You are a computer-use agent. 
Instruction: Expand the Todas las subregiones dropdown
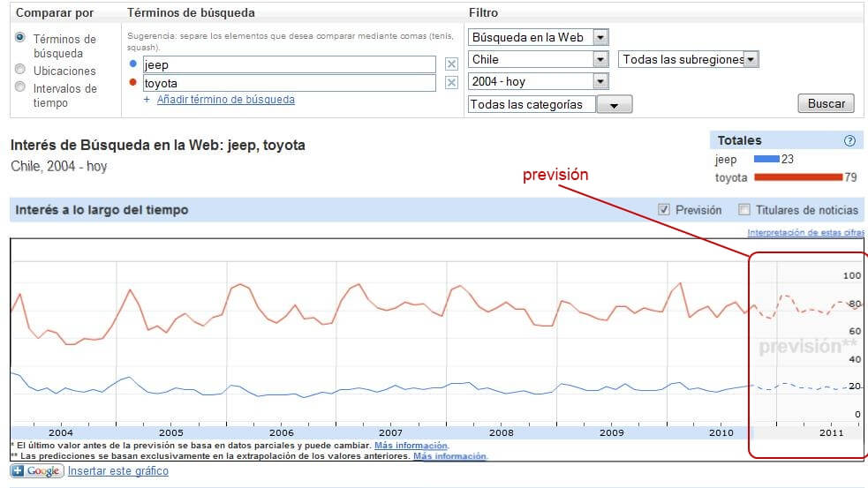(689, 59)
